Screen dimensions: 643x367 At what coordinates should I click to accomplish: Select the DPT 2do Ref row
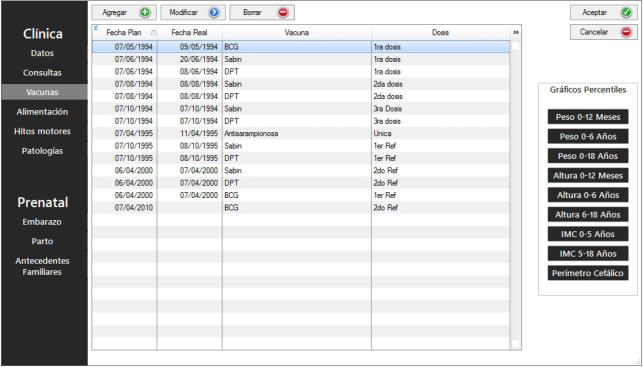point(301,183)
